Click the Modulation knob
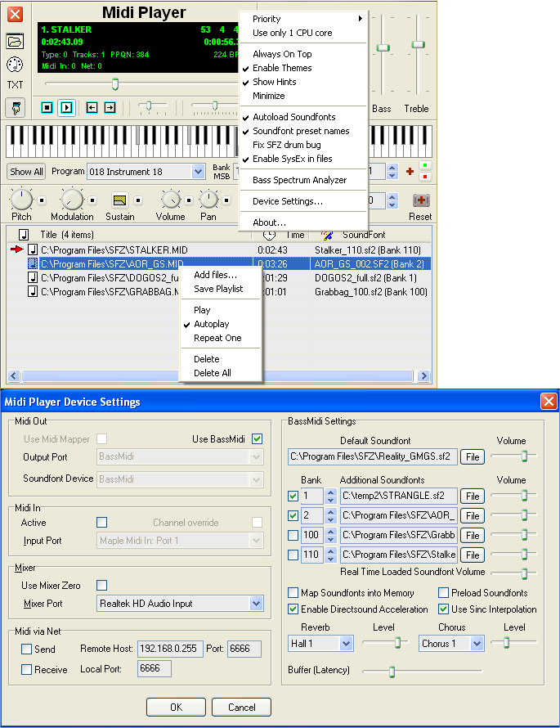 point(72,200)
